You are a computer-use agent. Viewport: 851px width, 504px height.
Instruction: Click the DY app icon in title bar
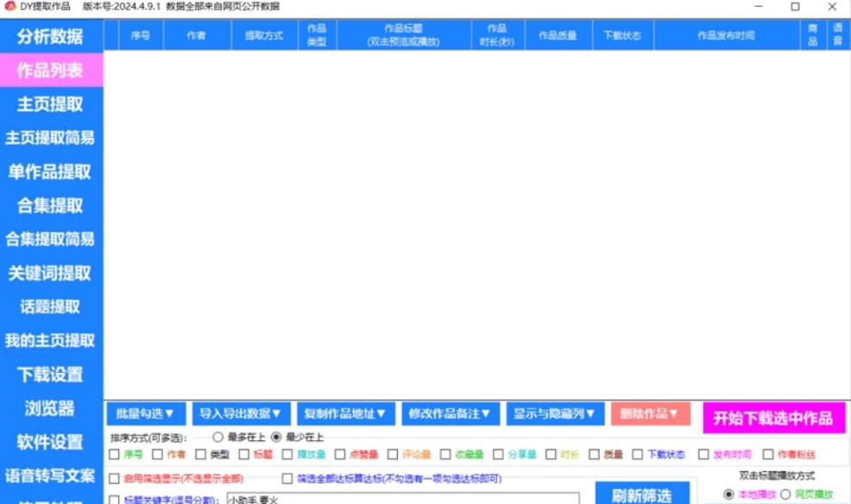click(9, 7)
